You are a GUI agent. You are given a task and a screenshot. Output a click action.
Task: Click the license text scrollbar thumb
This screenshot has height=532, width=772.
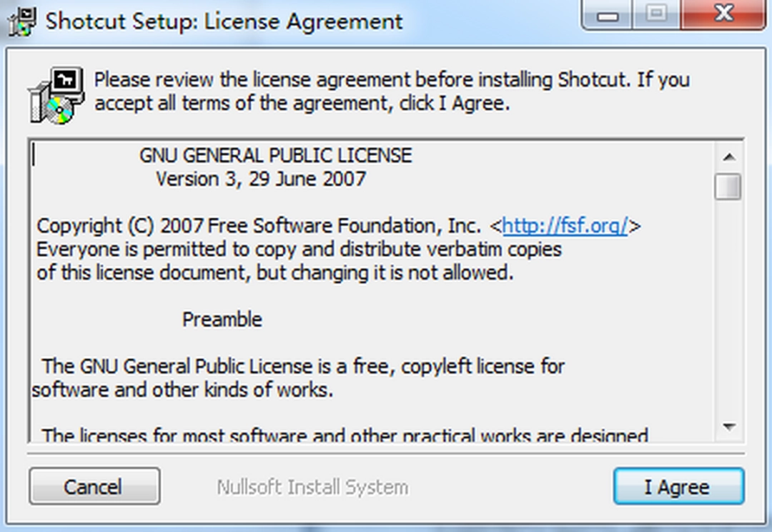pyautogui.click(x=728, y=186)
